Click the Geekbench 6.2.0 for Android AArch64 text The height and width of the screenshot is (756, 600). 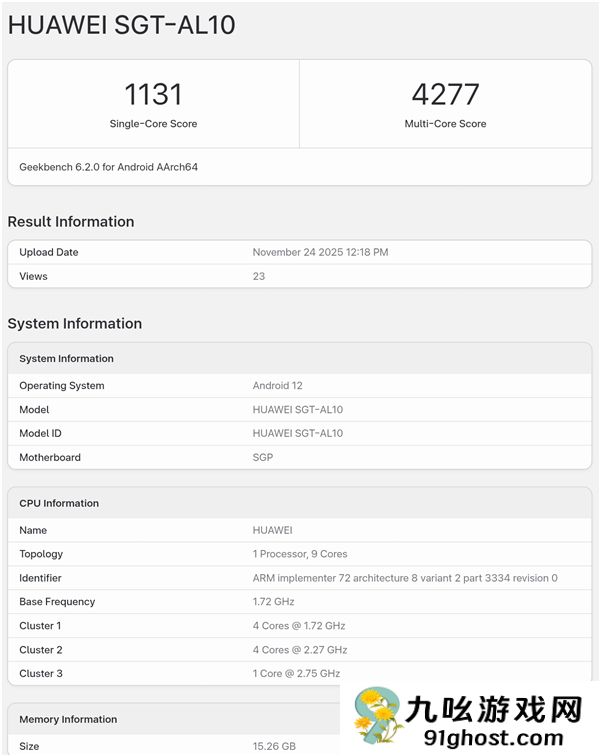[108, 167]
